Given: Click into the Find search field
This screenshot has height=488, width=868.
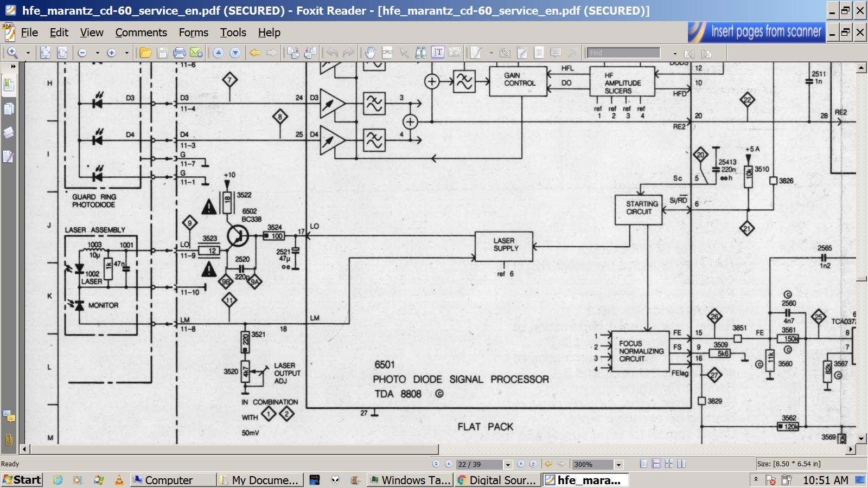Looking at the screenshot, I should (x=624, y=53).
